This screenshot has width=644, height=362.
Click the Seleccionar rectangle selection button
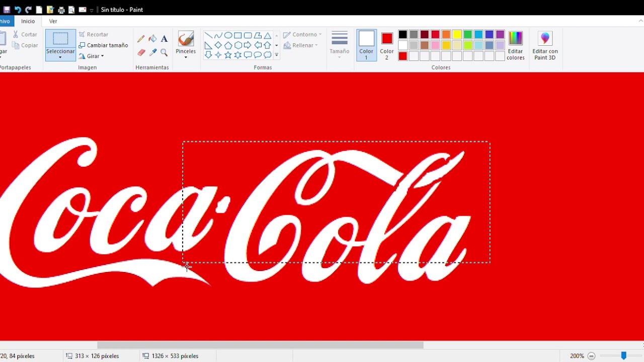[x=60, y=39]
